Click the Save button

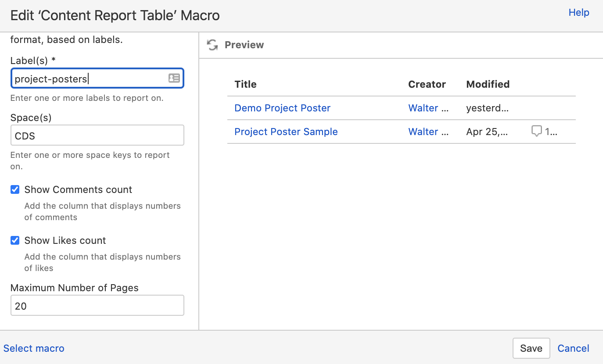point(531,348)
